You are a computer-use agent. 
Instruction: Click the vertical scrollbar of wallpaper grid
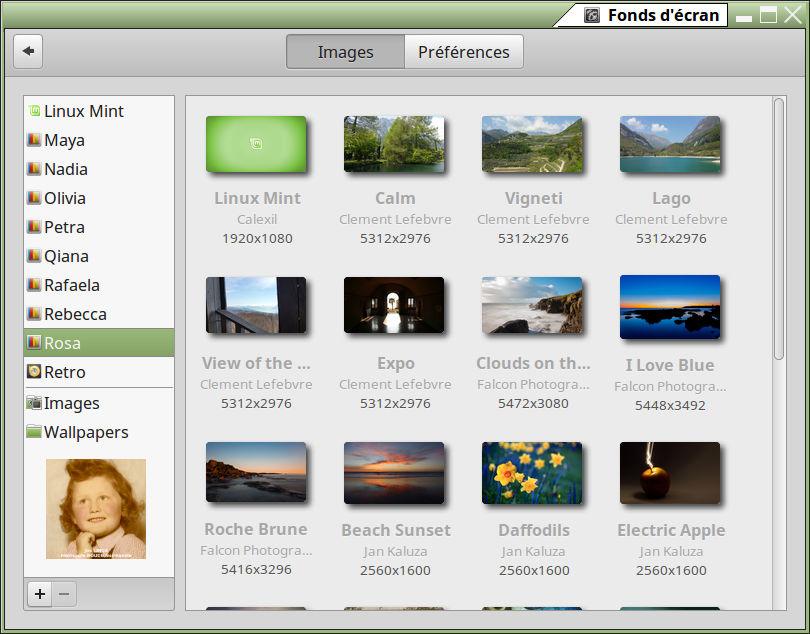pyautogui.click(x=779, y=230)
